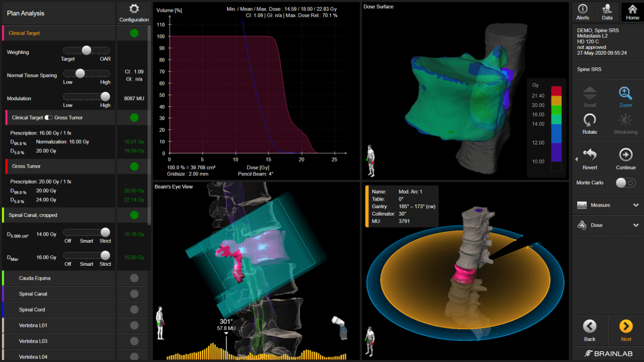Toggle the Spinal Cord status circle
This screenshot has width=644, height=362.
pos(134,310)
